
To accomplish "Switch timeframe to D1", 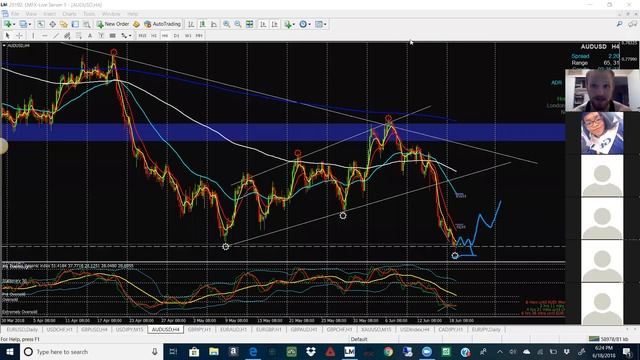I will (176, 36).
